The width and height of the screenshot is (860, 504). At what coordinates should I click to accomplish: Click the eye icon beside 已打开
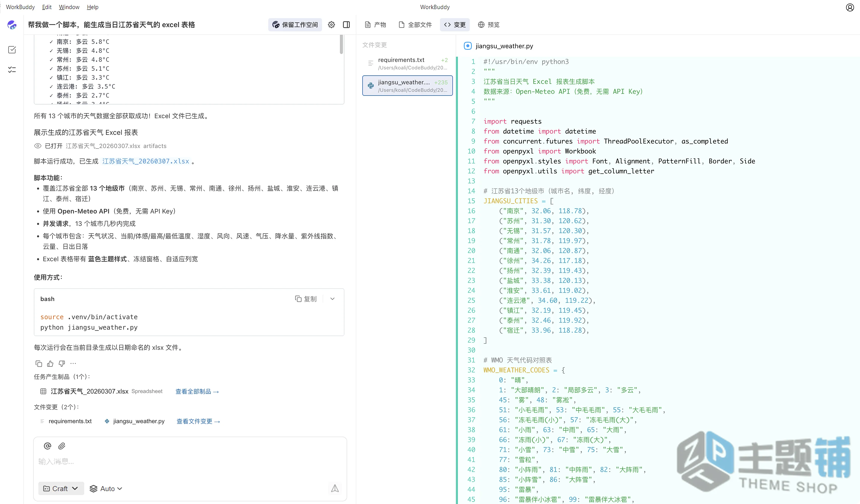tap(38, 146)
